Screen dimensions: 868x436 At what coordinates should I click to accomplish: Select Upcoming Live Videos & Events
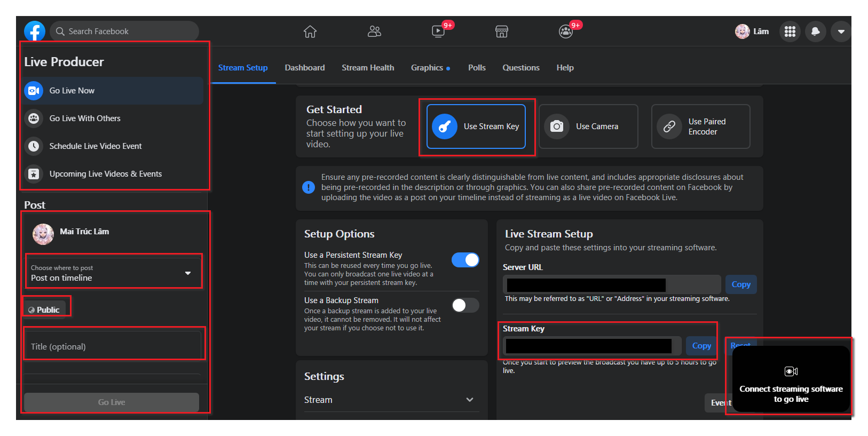click(x=113, y=174)
